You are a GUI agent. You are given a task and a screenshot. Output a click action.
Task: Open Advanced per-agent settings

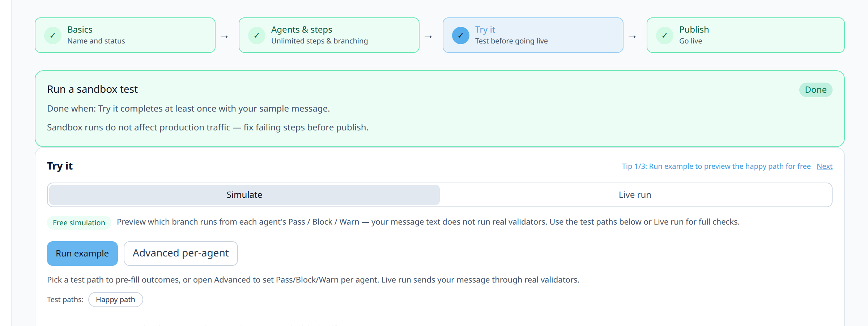(181, 254)
